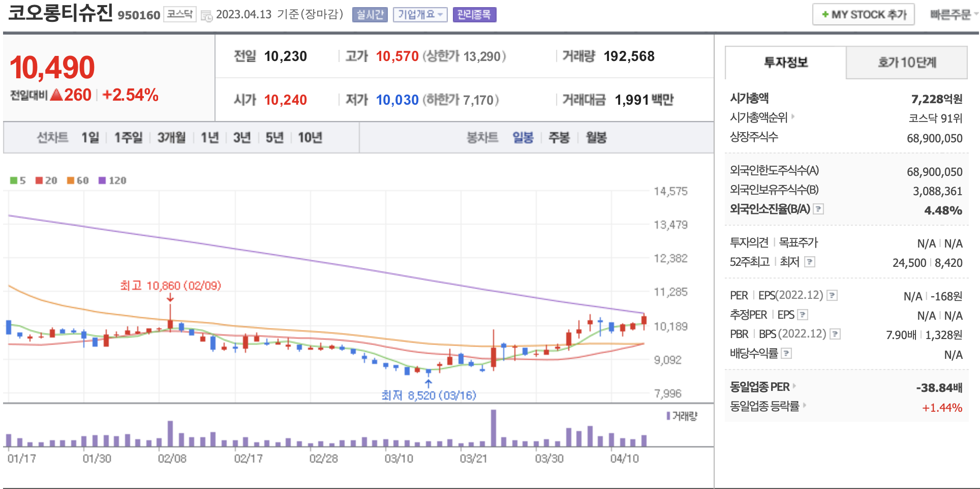Switch chart to 주봉 weekly candles
Image resolution: width=980 pixels, height=489 pixels.
click(559, 138)
